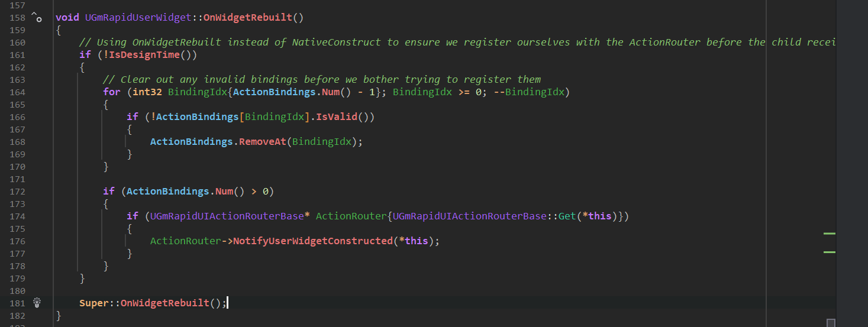Click line number 172 in the gutter
This screenshot has width=868, height=327.
pos(18,191)
